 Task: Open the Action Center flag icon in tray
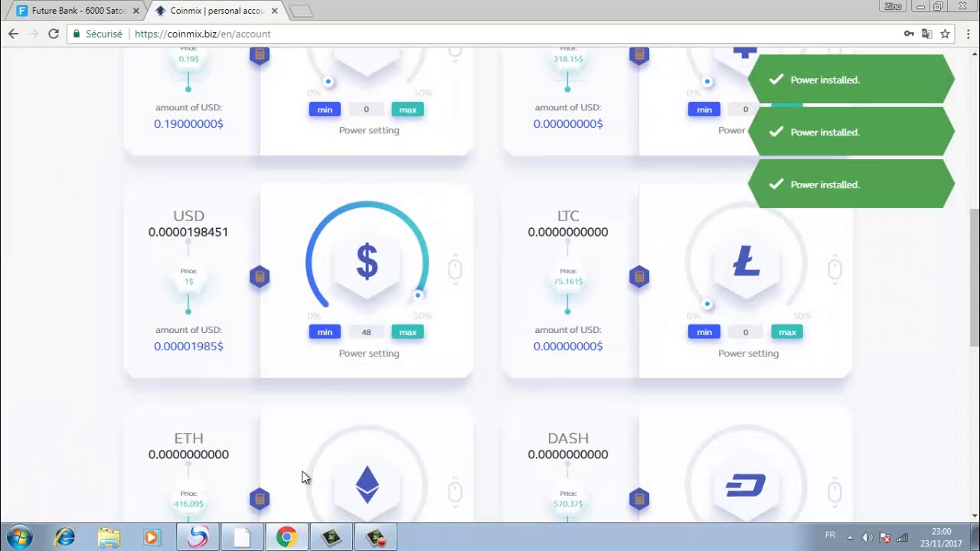(884, 537)
